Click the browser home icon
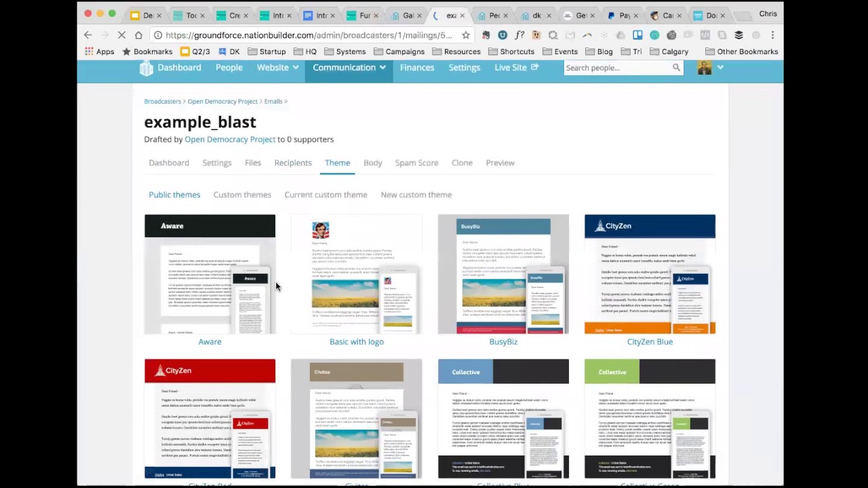Screen dimensions: 868x488 pyautogui.click(x=138, y=35)
